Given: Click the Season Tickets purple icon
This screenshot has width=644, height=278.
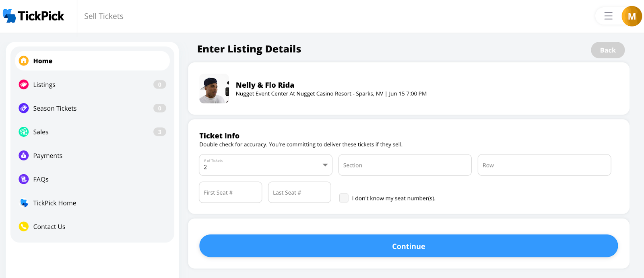Looking at the screenshot, I should 24,108.
